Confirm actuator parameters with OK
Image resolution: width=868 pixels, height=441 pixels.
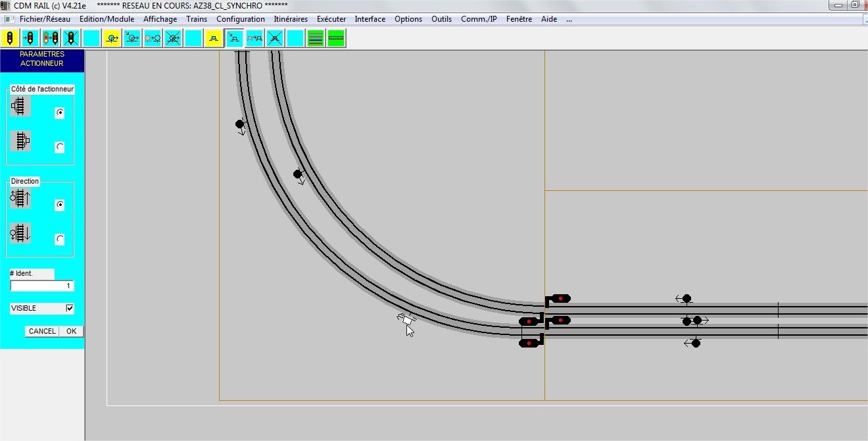(71, 331)
